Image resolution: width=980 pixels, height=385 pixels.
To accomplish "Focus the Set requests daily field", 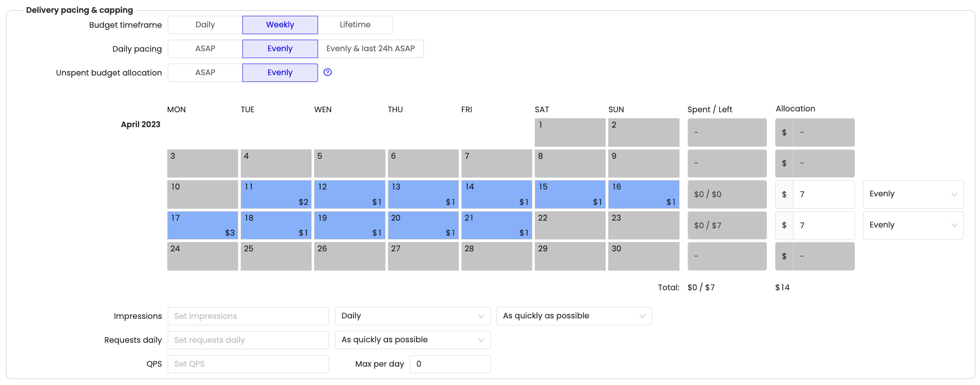I will (248, 340).
